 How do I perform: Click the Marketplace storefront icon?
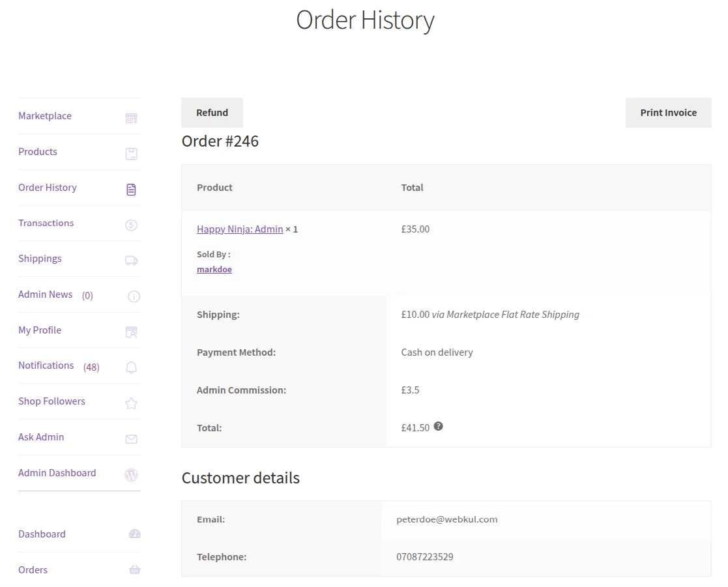(x=131, y=117)
